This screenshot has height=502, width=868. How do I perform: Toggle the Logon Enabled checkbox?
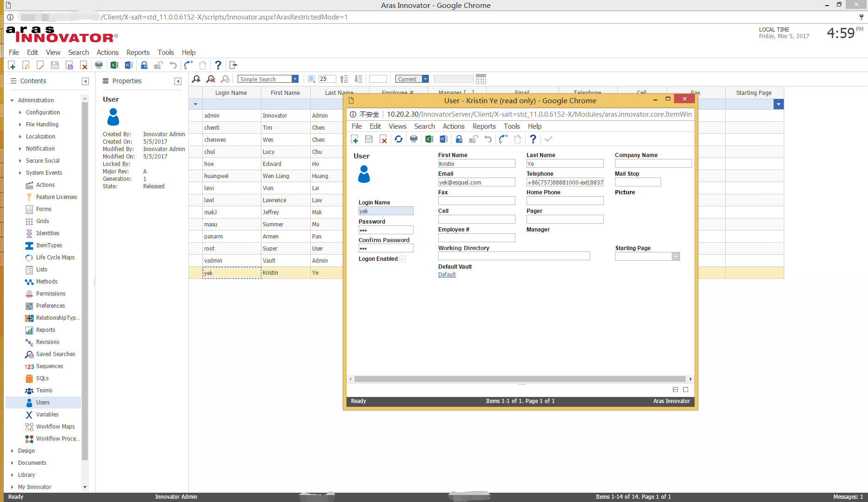click(402, 259)
